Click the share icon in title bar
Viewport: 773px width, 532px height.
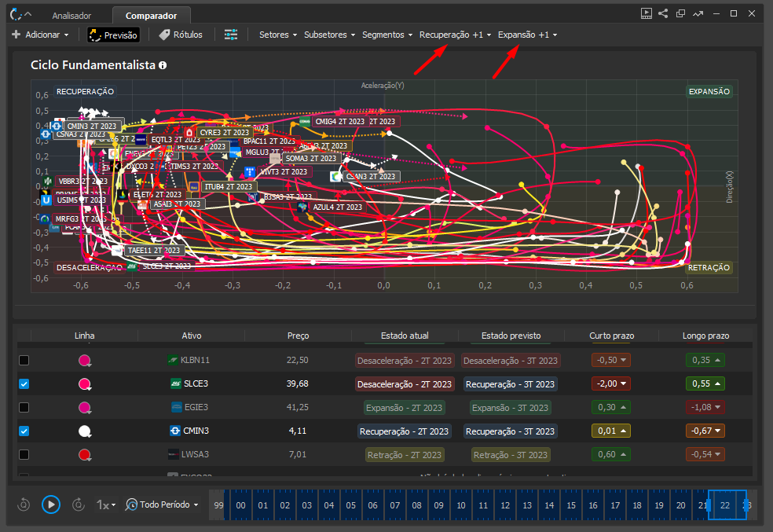pyautogui.click(x=663, y=14)
